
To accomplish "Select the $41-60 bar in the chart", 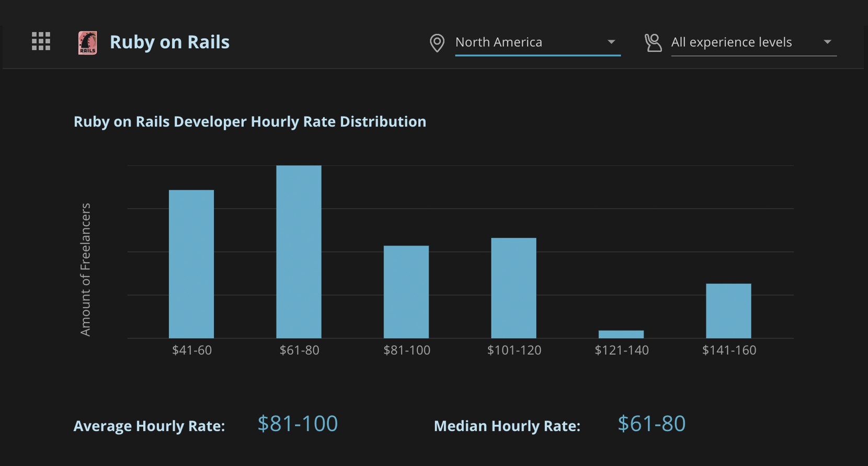I will point(191,264).
